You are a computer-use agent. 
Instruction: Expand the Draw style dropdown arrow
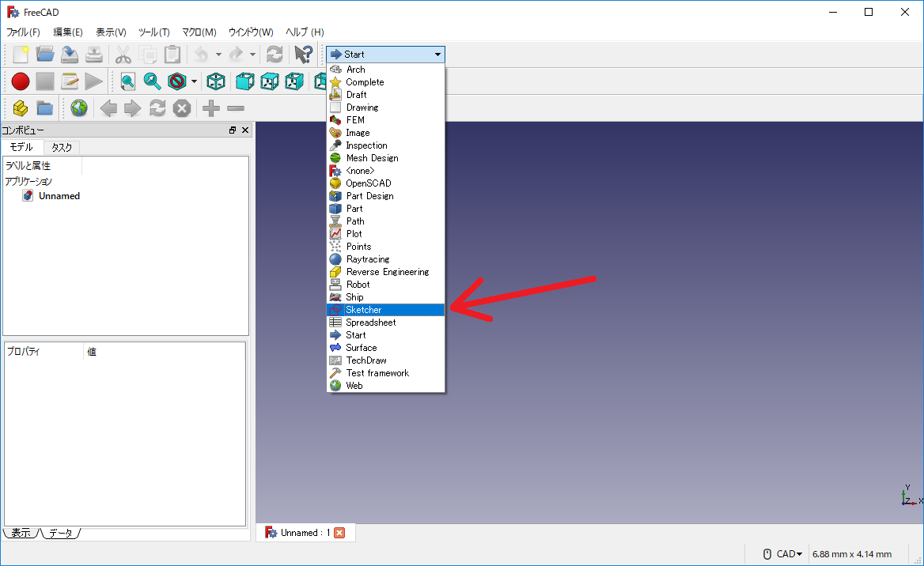coord(194,81)
